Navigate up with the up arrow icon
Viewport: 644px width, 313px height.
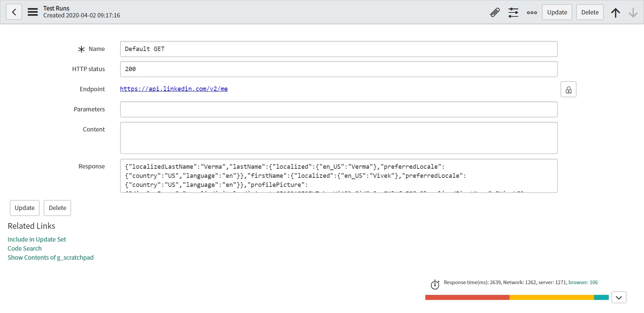point(615,12)
